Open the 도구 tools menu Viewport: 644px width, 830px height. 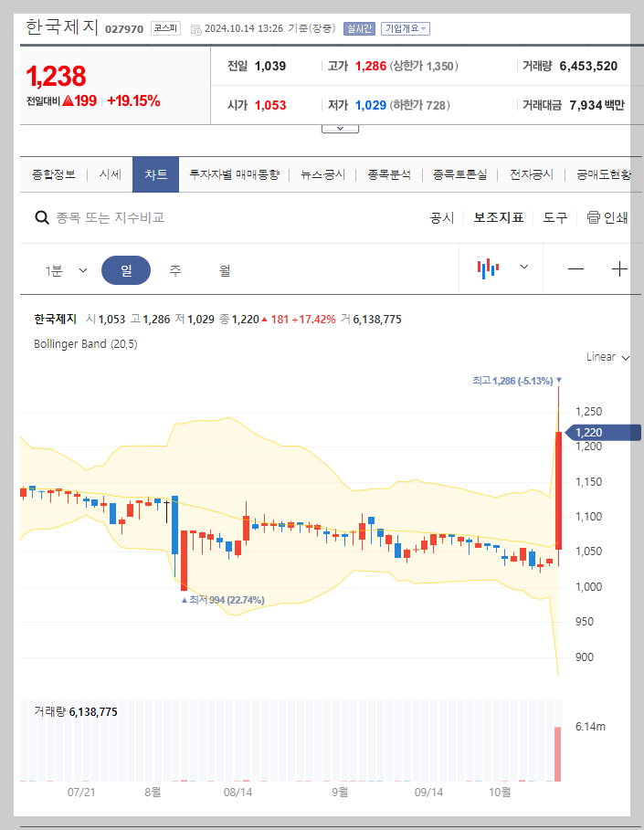[x=554, y=219]
